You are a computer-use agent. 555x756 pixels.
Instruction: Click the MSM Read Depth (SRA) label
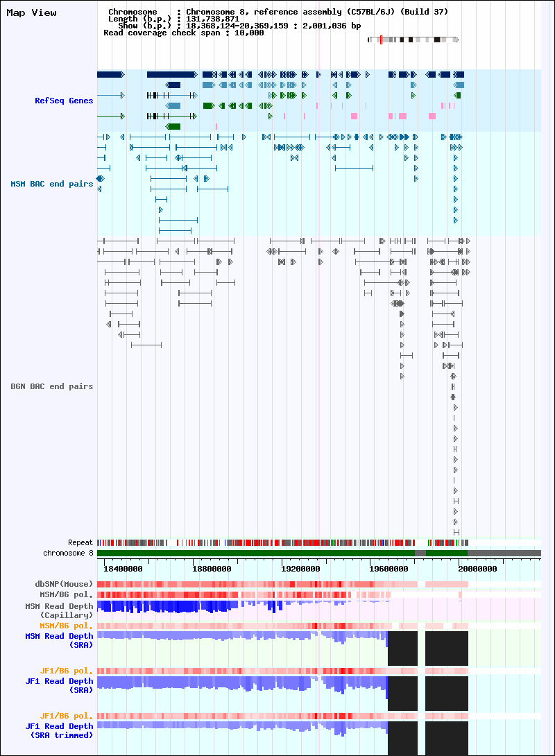(x=59, y=640)
